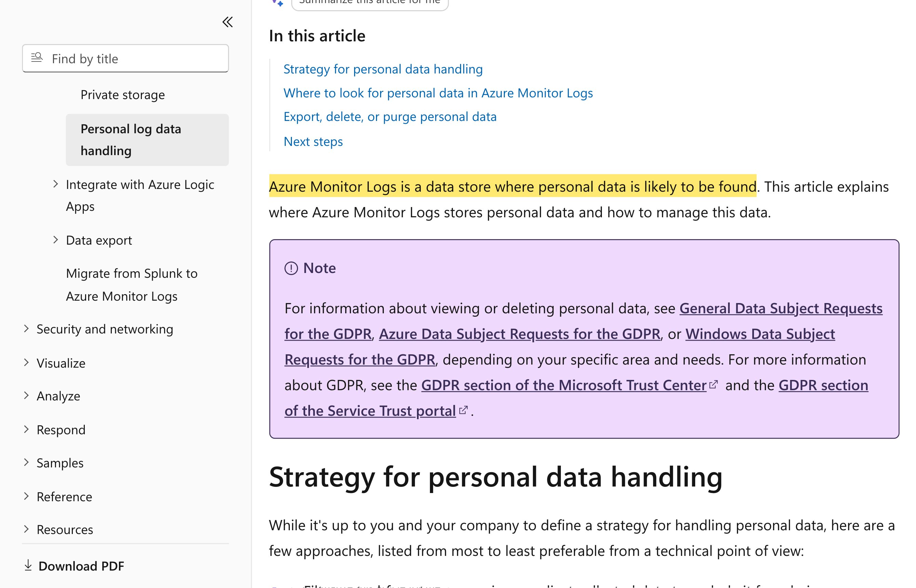The height and width of the screenshot is (588, 916).
Task: Jump to Strategy for personal data handling
Action: tap(383, 69)
